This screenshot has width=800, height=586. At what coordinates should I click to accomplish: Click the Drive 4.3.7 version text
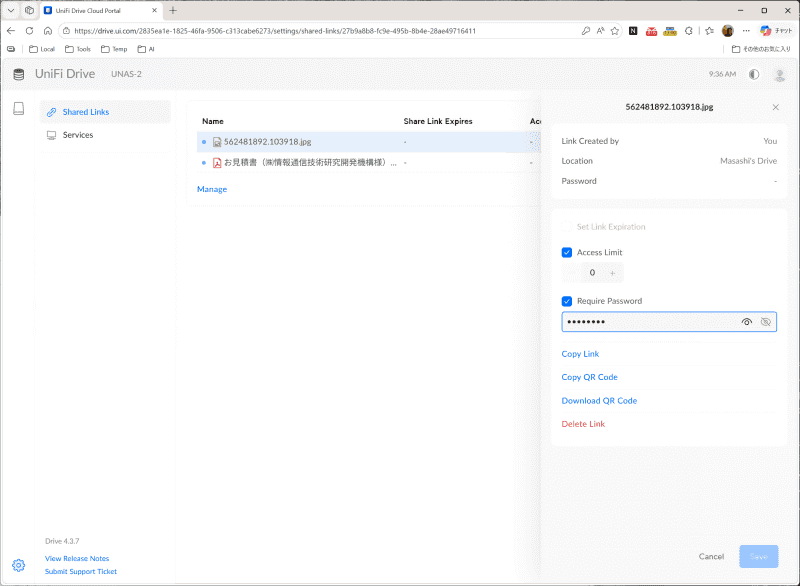(62, 542)
